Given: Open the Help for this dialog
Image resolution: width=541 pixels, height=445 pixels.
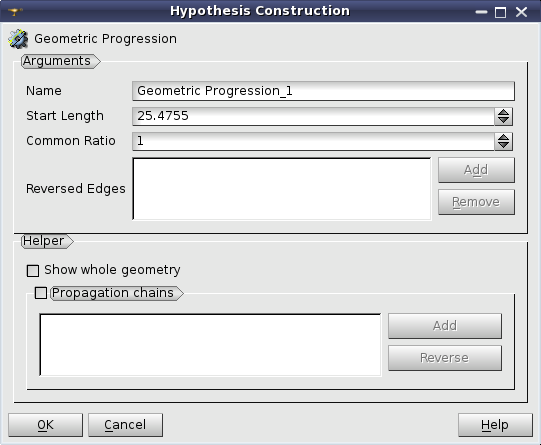Looking at the screenshot, I should tap(495, 425).
